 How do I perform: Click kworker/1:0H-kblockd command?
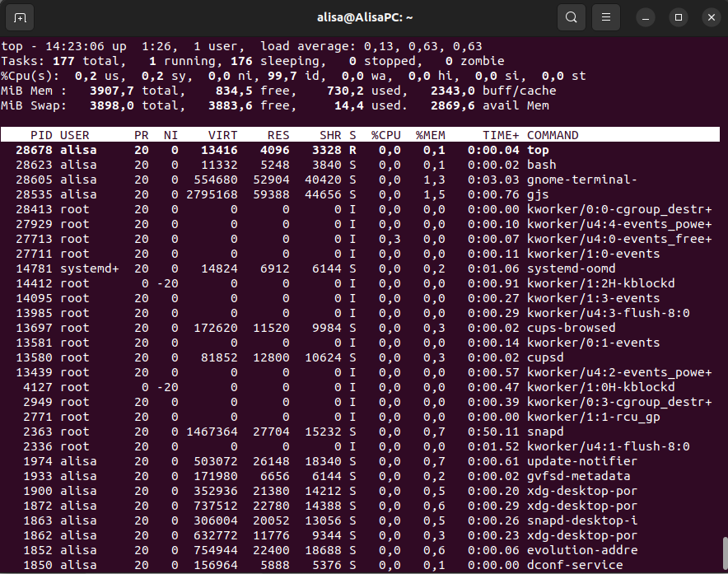click(x=601, y=387)
